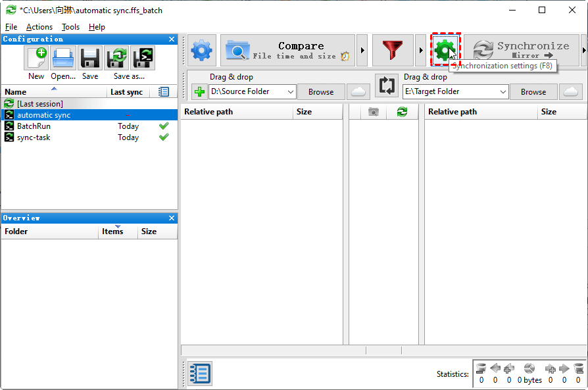The height and width of the screenshot is (390, 588).
Task: Click BatchRun's Last sync 'Today' cell
Action: pyautogui.click(x=128, y=126)
